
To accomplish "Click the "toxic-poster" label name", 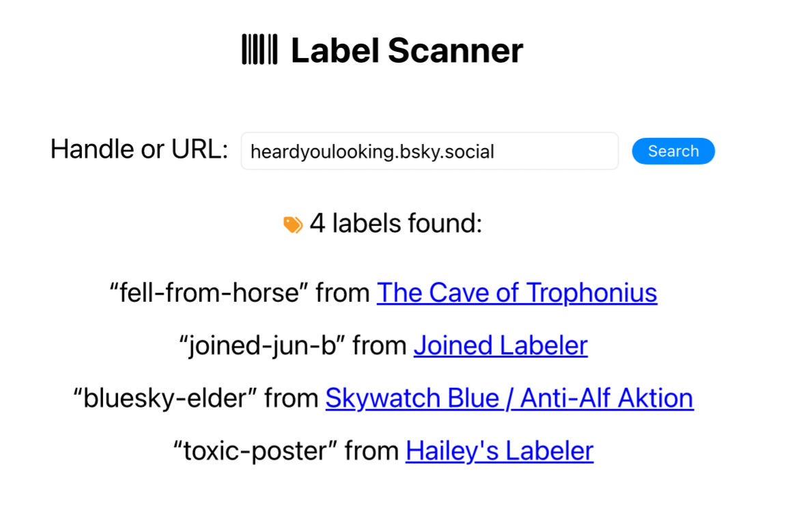I will coord(255,451).
